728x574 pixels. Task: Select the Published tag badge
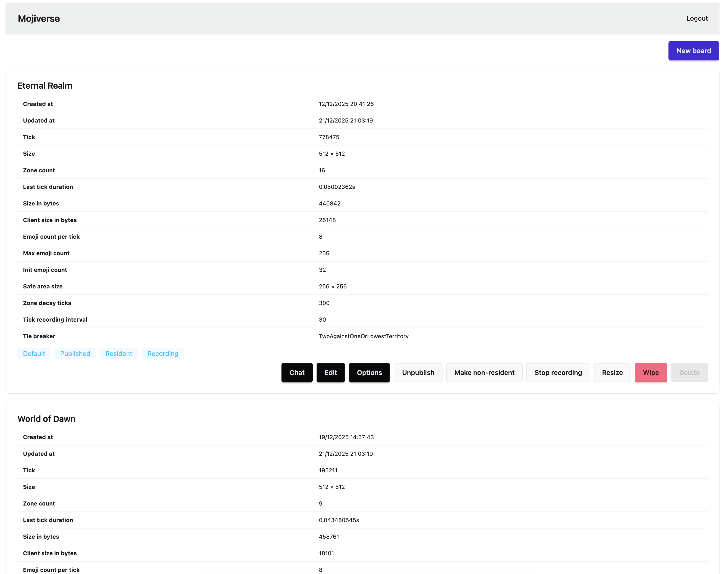coord(75,354)
